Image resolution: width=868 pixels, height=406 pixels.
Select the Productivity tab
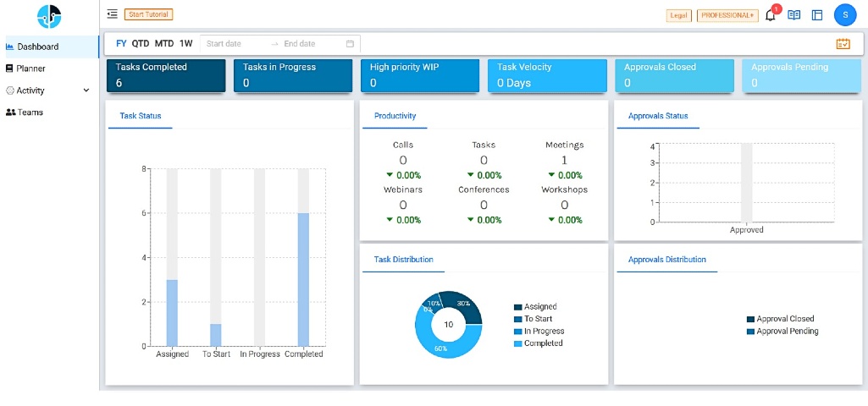click(x=395, y=116)
